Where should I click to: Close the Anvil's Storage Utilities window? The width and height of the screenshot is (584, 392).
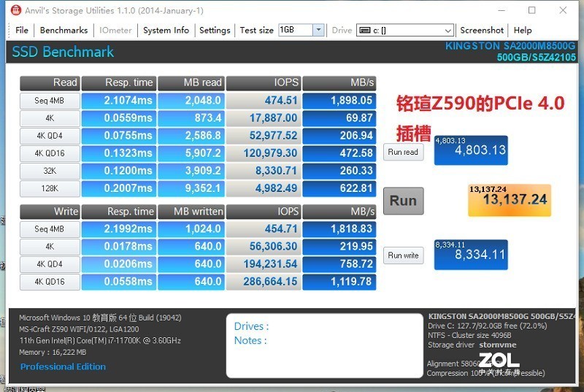pyautogui.click(x=563, y=10)
